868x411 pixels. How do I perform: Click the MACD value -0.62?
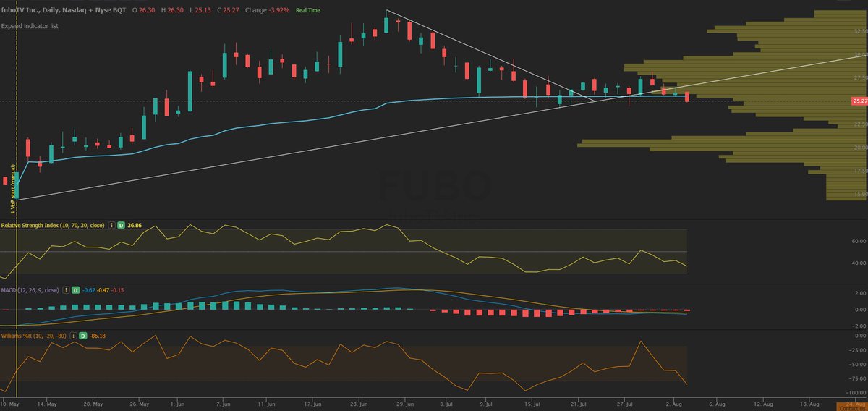point(88,289)
